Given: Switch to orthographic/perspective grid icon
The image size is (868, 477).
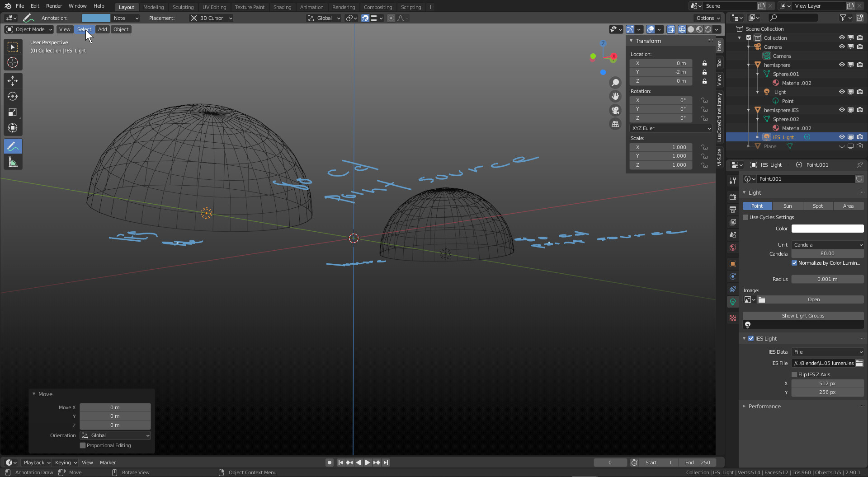Looking at the screenshot, I should (x=615, y=124).
